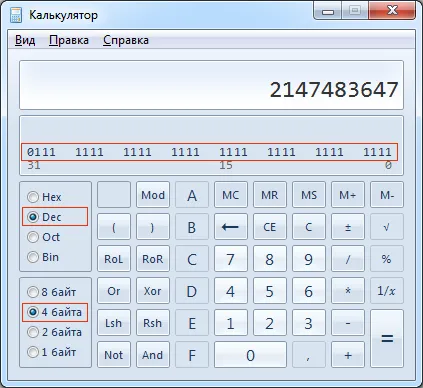Click the decimal comma button
This screenshot has width=423, height=388.
tap(309, 355)
